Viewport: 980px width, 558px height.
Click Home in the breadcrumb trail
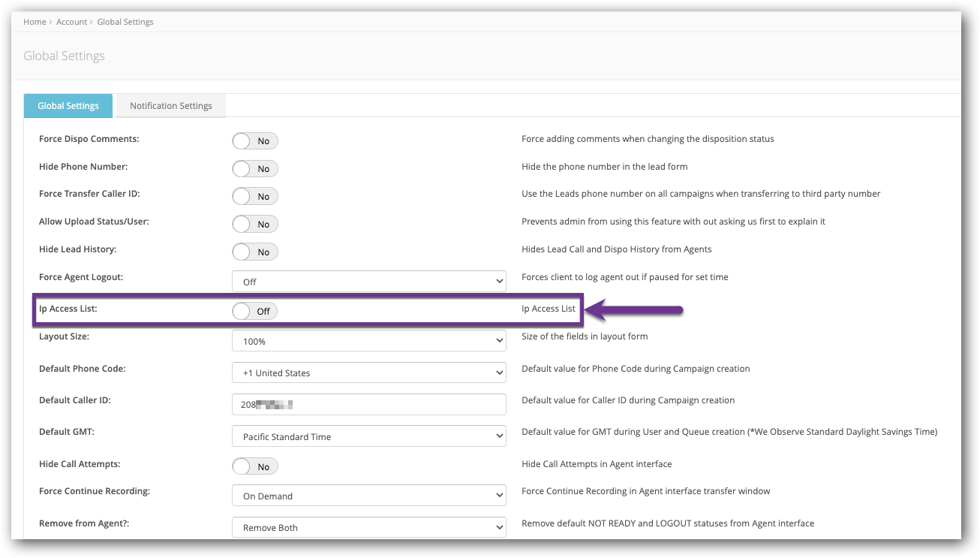[35, 22]
